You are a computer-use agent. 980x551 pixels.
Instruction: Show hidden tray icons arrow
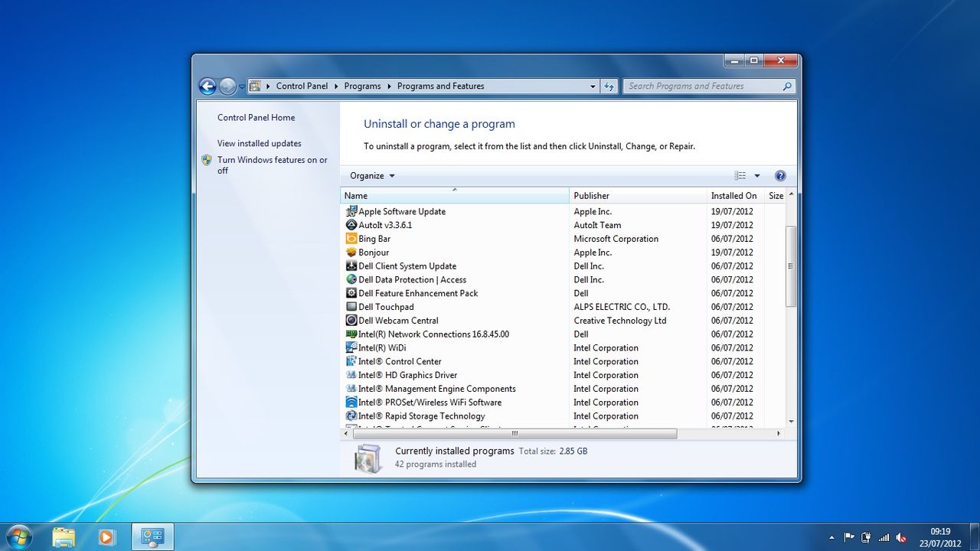[x=832, y=537]
